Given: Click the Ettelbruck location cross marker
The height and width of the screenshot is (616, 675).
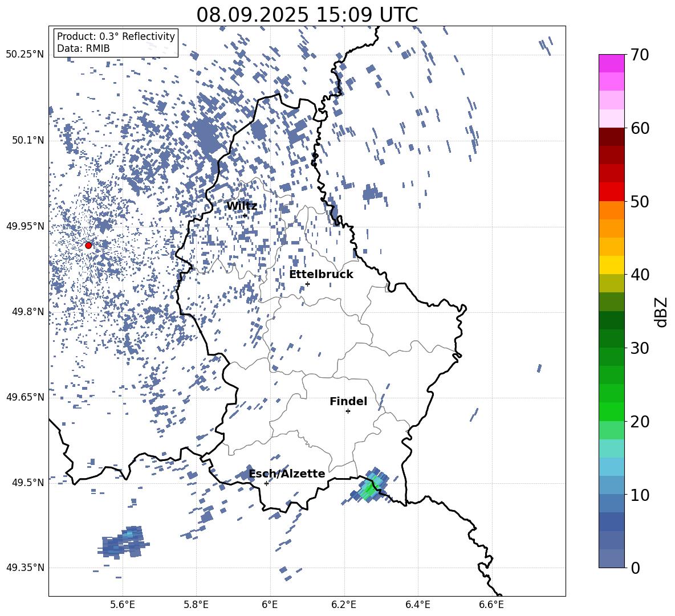Looking at the screenshot, I should (x=307, y=284).
